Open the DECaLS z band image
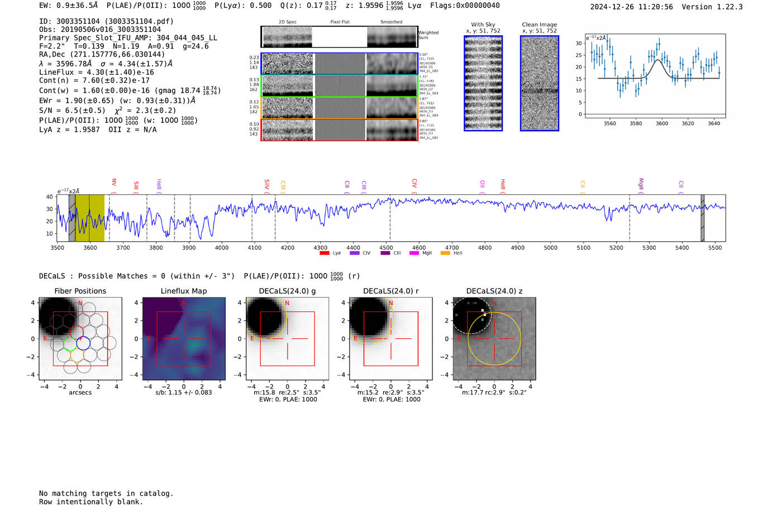 pos(494,339)
